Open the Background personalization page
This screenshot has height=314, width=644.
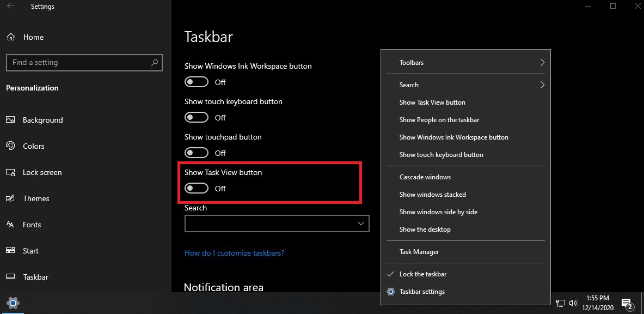[x=34, y=120]
